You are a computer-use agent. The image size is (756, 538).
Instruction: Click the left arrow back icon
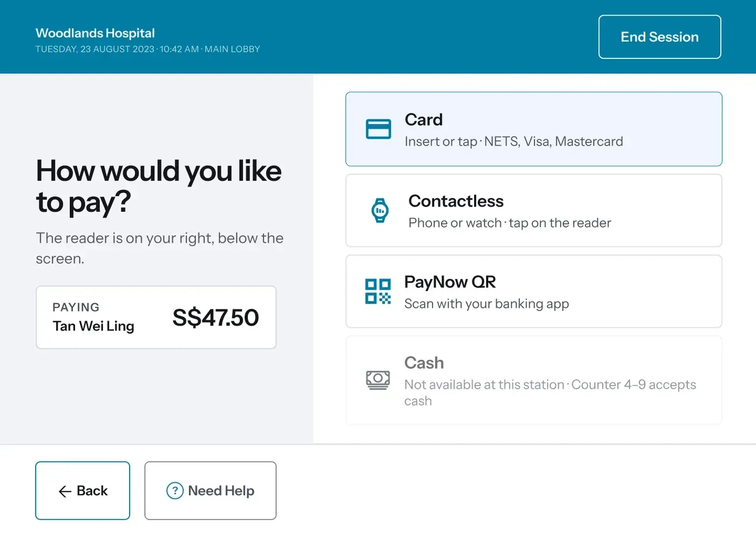(x=65, y=491)
